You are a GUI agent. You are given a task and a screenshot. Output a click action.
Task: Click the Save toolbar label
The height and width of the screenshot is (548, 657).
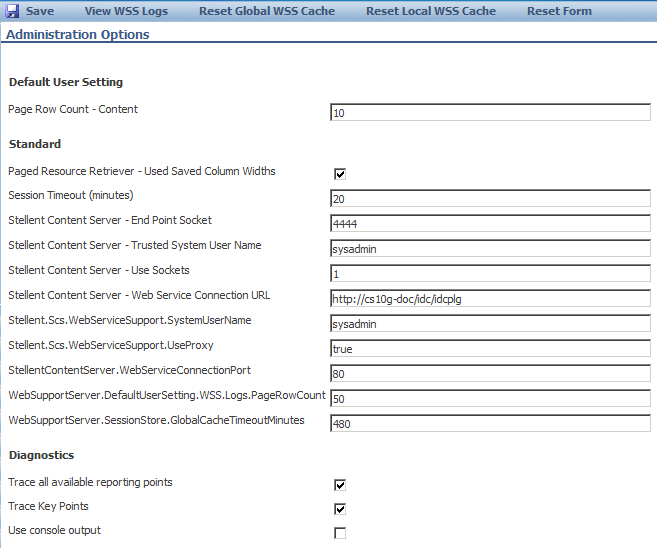click(x=40, y=11)
